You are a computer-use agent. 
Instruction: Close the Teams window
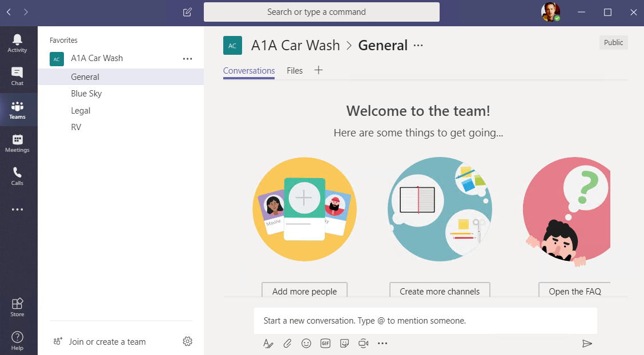coord(633,13)
